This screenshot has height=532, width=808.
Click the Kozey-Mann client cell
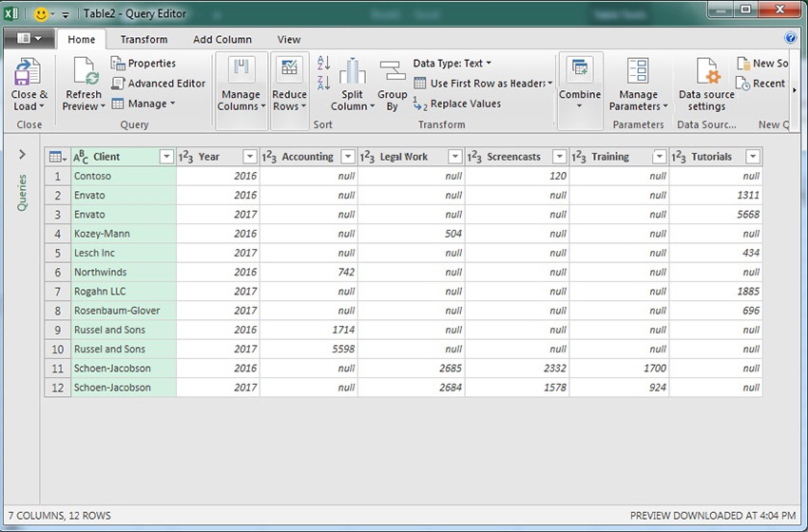coord(124,234)
